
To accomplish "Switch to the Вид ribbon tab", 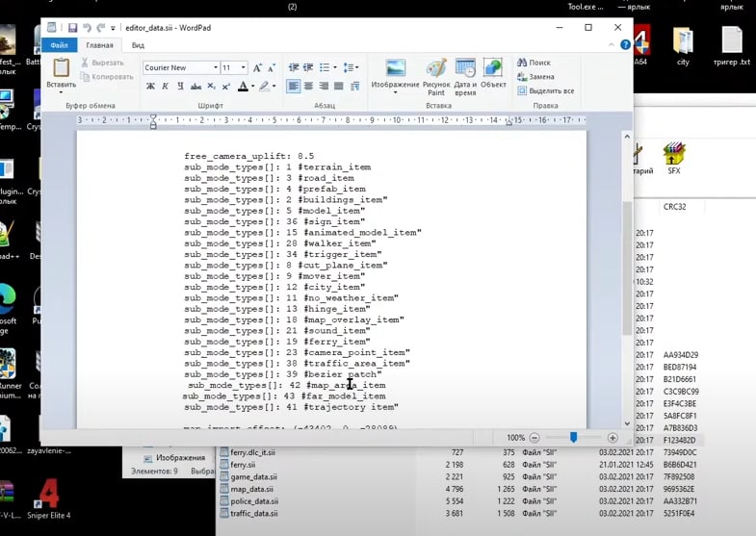I will [x=138, y=45].
